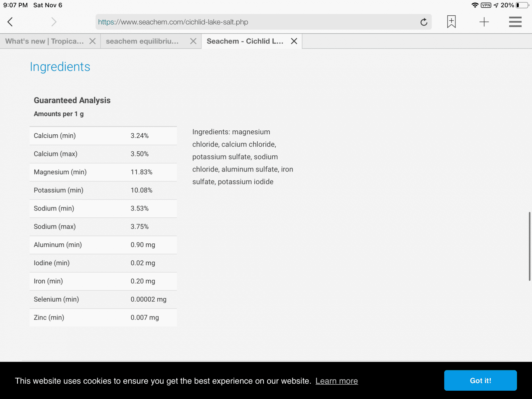Click the Ingredients section heading
This screenshot has height=399, width=532.
click(x=60, y=67)
